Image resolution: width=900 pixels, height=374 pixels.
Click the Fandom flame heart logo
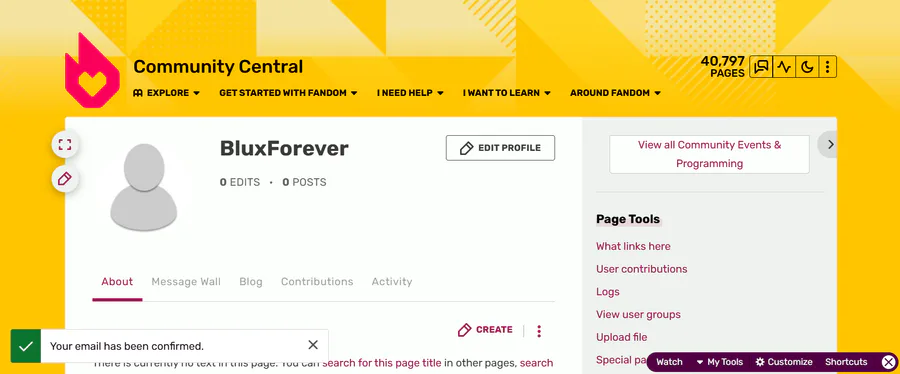[x=92, y=71]
